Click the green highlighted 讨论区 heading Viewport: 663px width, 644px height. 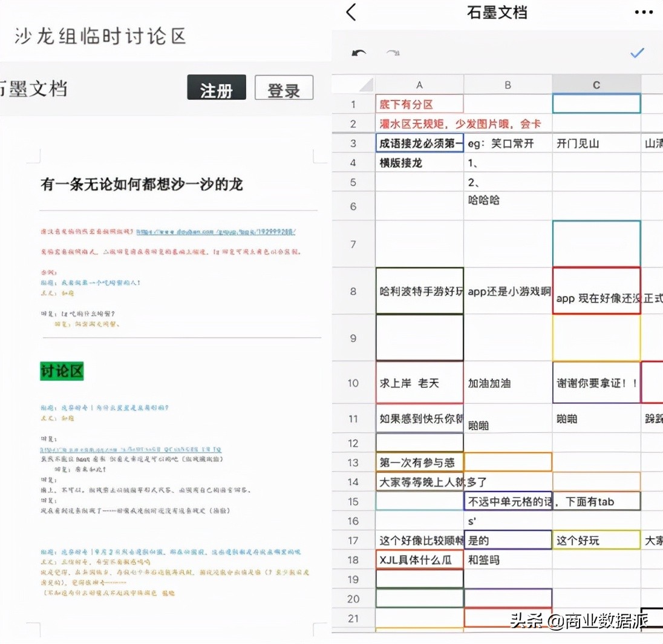pyautogui.click(x=61, y=371)
